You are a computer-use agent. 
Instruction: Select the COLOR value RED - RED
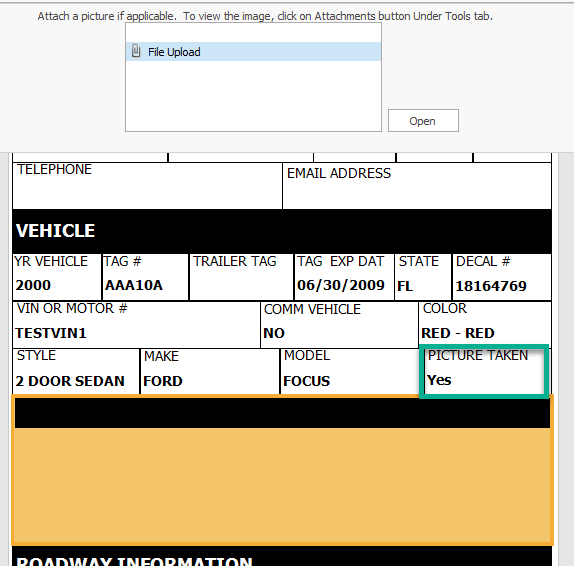pos(458,333)
